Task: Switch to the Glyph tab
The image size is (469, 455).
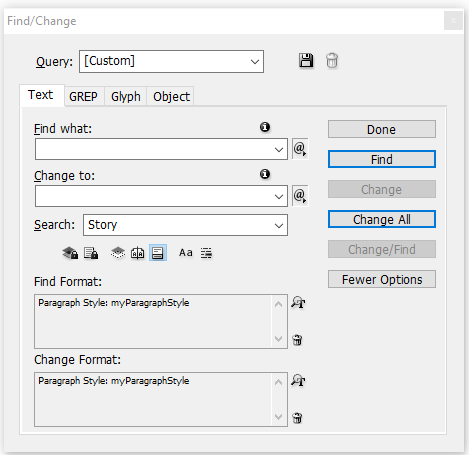Action: (x=126, y=97)
